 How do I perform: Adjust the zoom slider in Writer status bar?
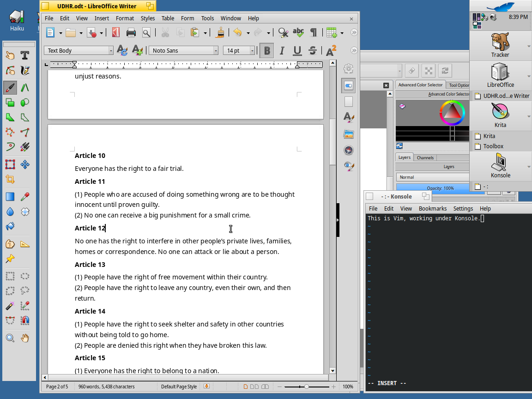coord(306,387)
